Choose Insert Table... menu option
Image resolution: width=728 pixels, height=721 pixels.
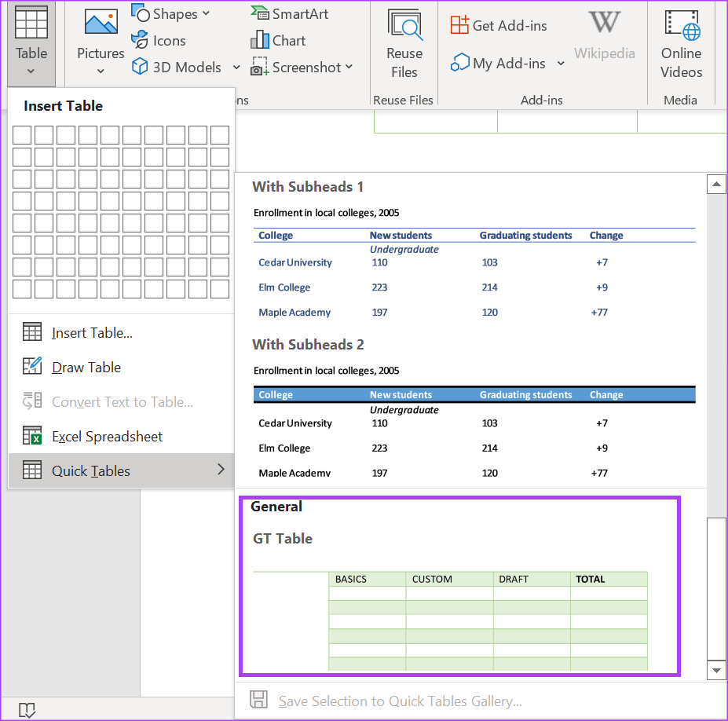point(92,333)
